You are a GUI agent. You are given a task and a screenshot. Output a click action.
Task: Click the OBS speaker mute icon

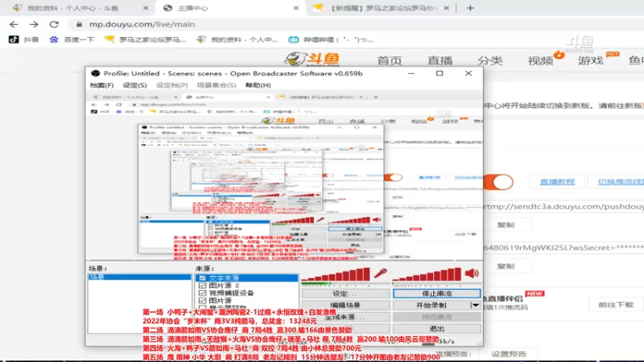[x=472, y=273]
